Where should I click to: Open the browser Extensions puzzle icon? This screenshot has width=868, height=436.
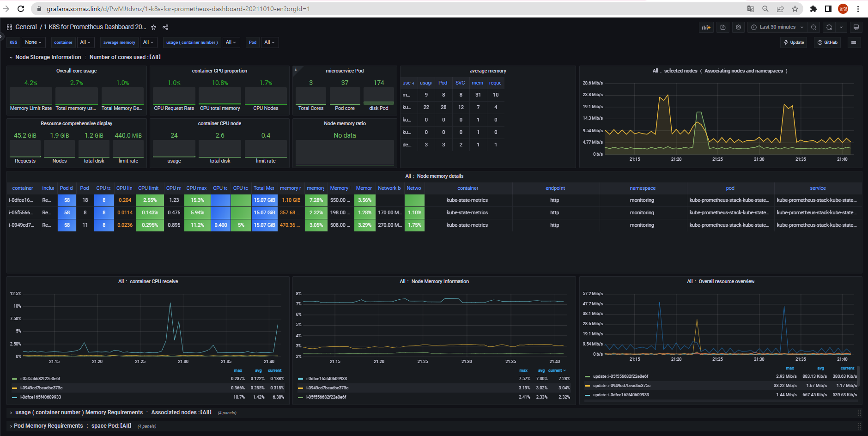click(813, 9)
